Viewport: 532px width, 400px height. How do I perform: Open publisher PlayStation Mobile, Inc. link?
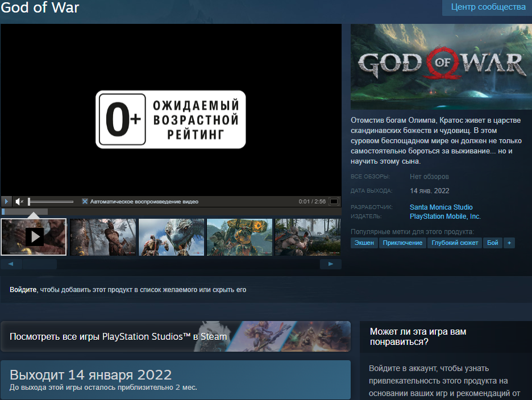[445, 216]
